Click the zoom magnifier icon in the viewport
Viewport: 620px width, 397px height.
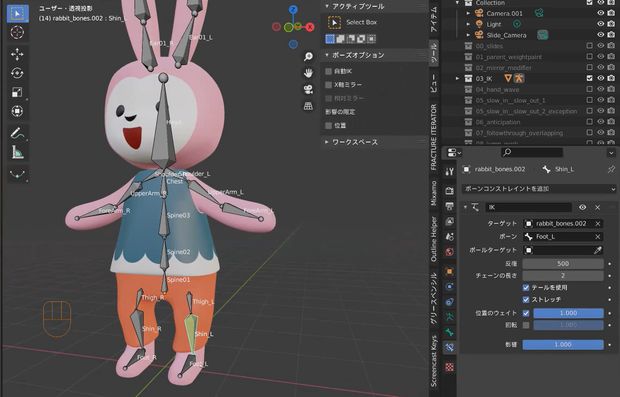tap(308, 57)
